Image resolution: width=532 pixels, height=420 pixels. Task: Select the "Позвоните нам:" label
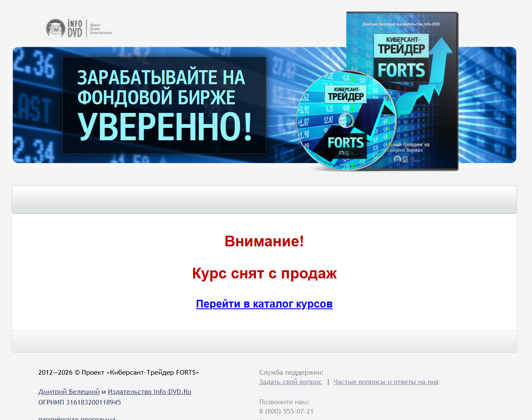284,402
